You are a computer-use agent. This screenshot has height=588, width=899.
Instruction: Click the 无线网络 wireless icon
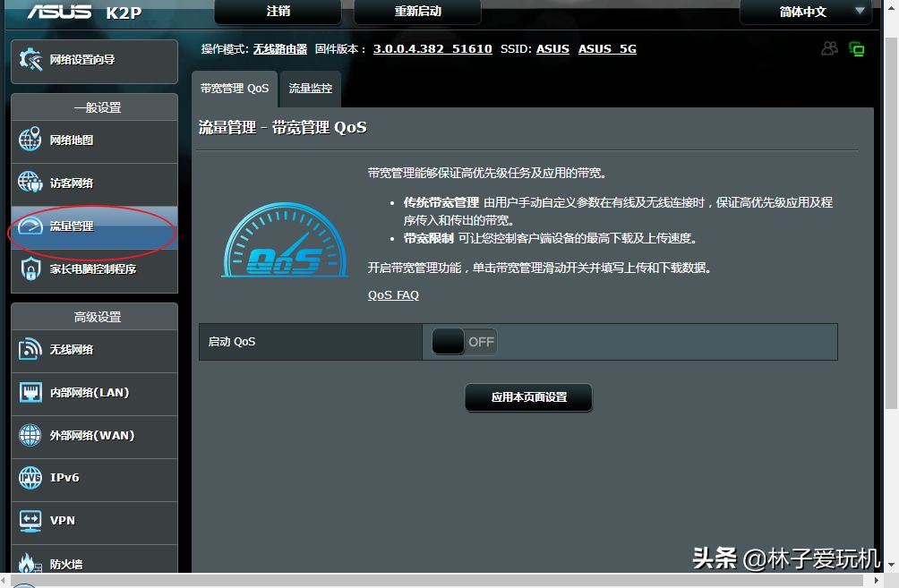tap(30, 349)
